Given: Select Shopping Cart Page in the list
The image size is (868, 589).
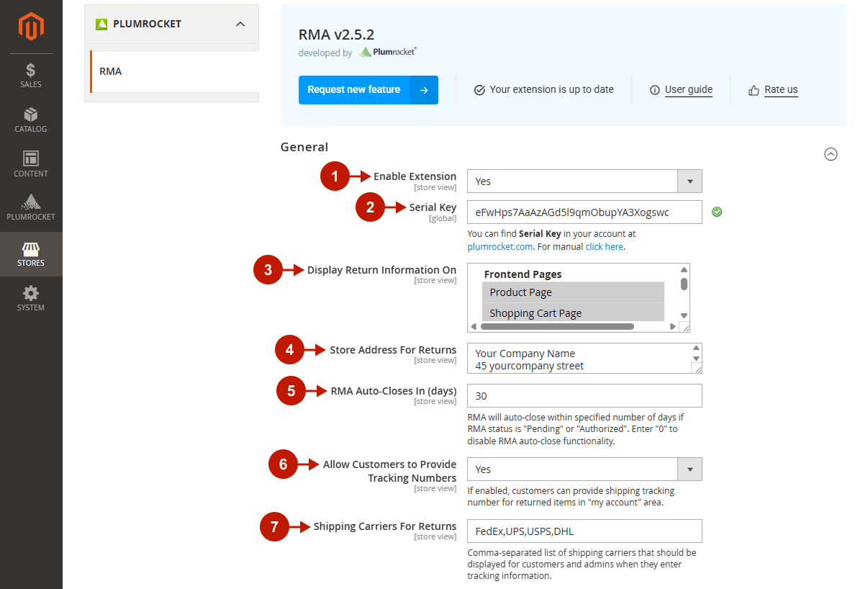Looking at the screenshot, I should (x=573, y=313).
